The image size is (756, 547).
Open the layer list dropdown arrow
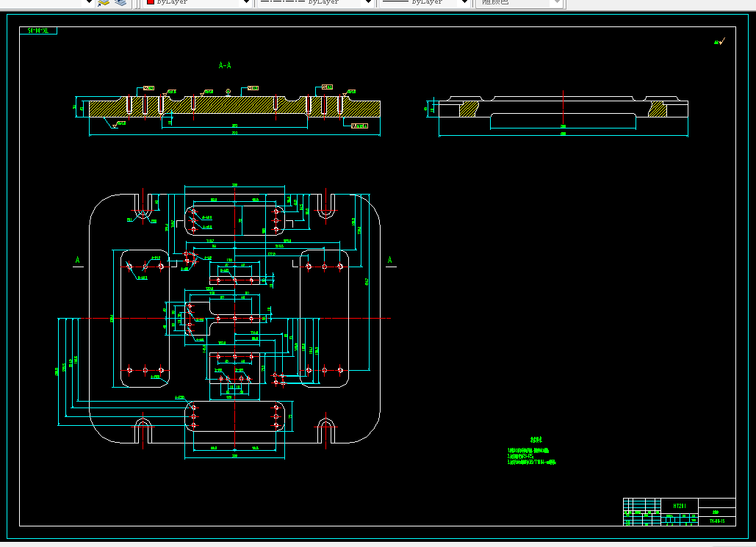pyautogui.click(x=89, y=2)
